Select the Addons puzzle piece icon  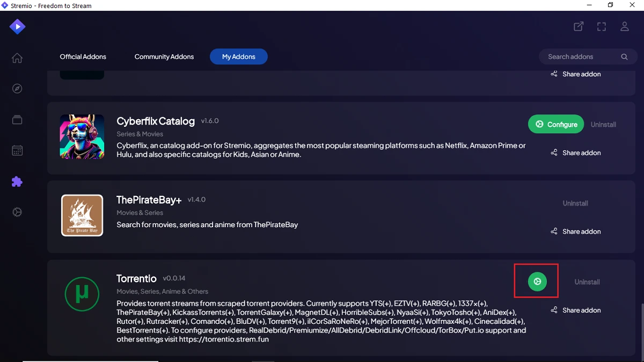click(x=17, y=182)
